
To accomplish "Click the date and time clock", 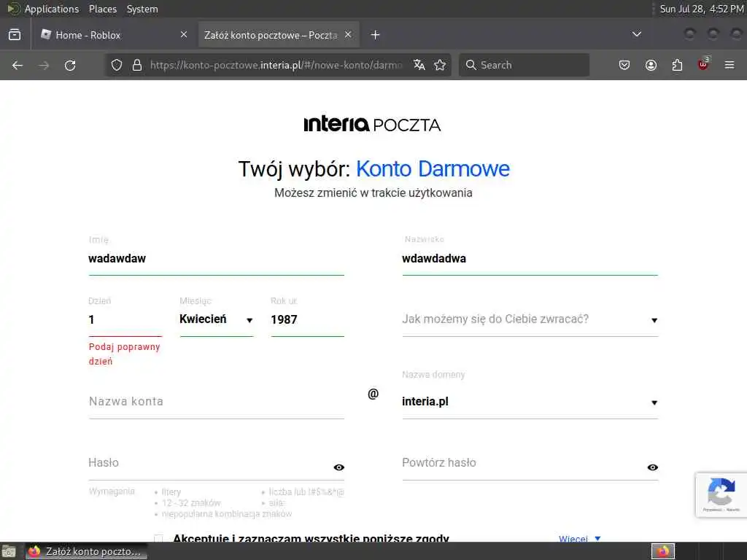I will coord(701,9).
